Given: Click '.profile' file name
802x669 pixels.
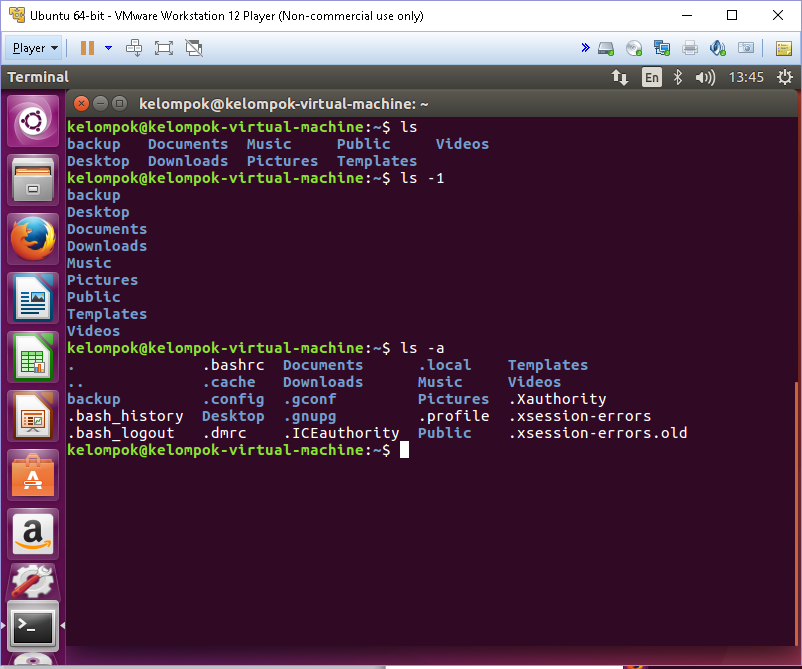Looking at the screenshot, I should [454, 416].
